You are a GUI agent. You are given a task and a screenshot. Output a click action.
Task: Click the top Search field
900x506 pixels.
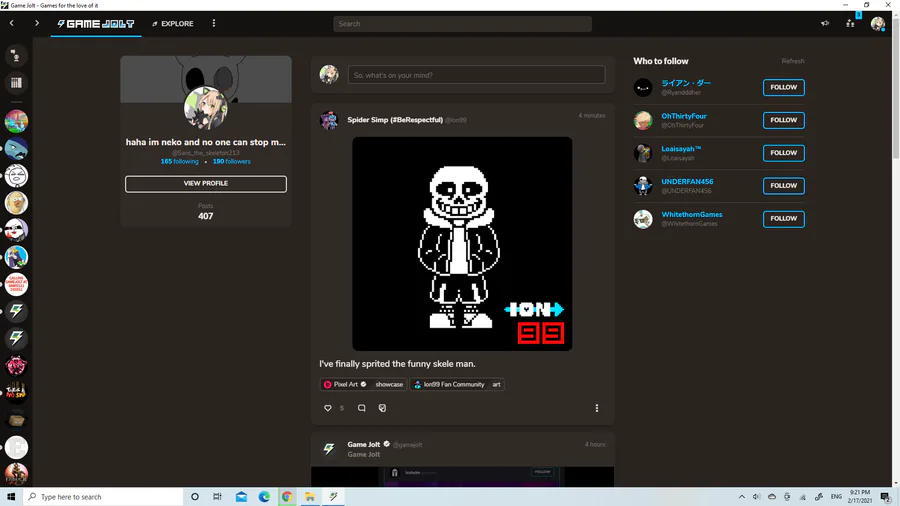click(x=462, y=24)
